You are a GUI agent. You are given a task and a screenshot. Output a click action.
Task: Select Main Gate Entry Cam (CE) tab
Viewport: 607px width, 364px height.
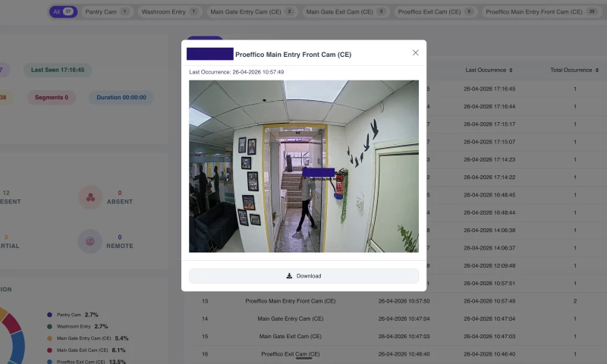pos(252,11)
